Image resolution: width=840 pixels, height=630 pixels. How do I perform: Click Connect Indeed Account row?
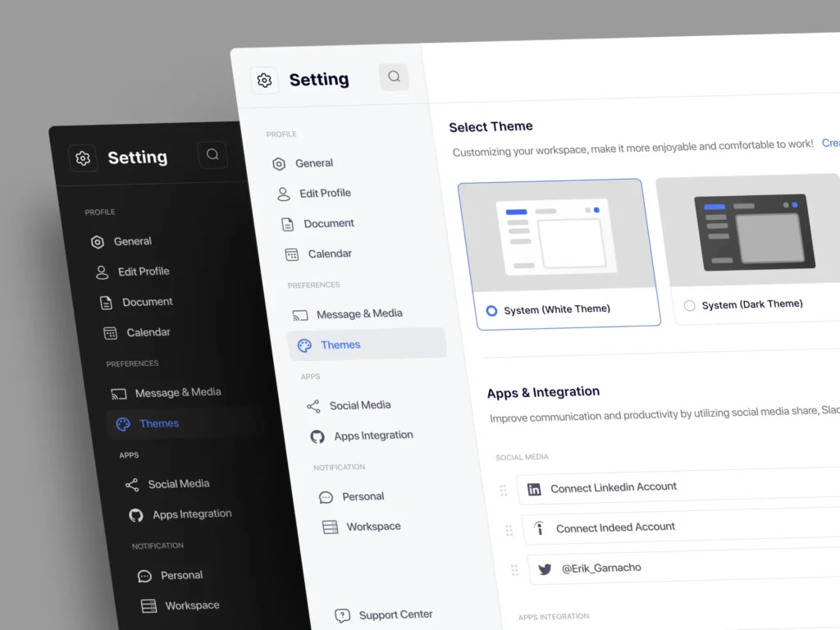pyautogui.click(x=615, y=527)
